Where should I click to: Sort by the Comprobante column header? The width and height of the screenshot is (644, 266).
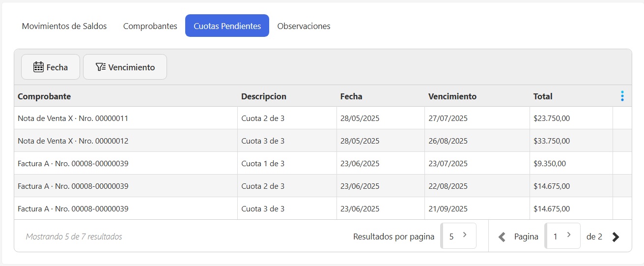(x=44, y=96)
